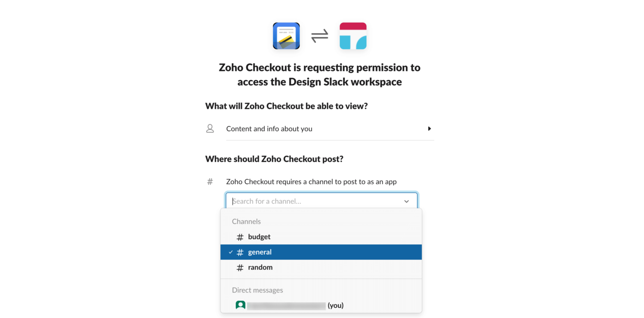Viewport: 644px width, 318px height.
Task: Click the Direct messages section header
Action: point(258,290)
